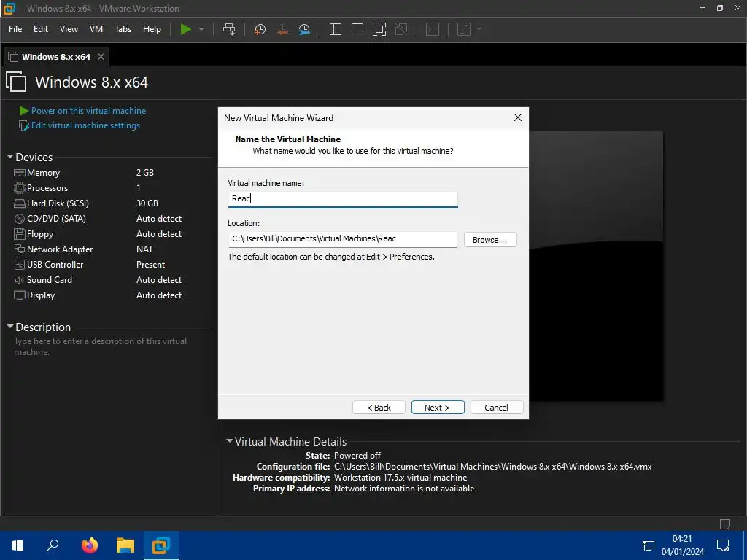Click the VM console preview thumbnail
This screenshot has width=747, height=560.
[596, 266]
